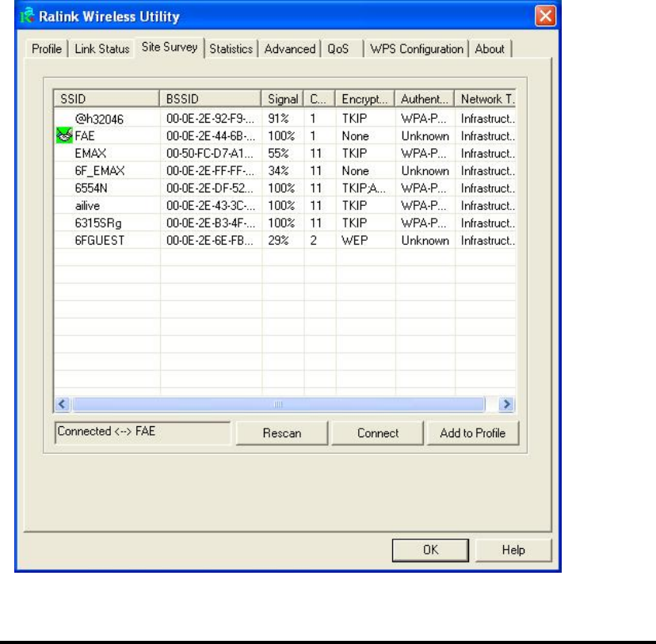
Task: Select the ailive network
Action: (285, 206)
